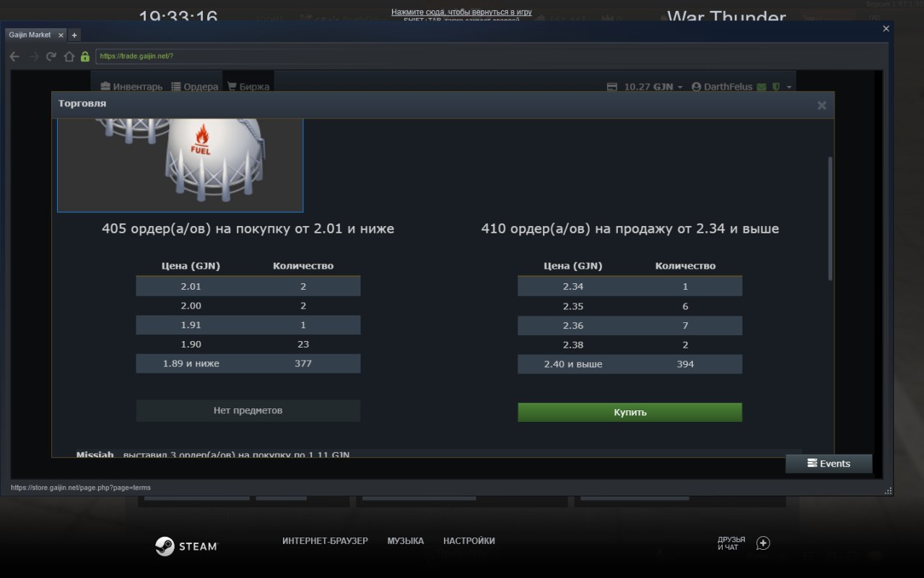Open Друзья и чат plus icon

pyautogui.click(x=763, y=543)
